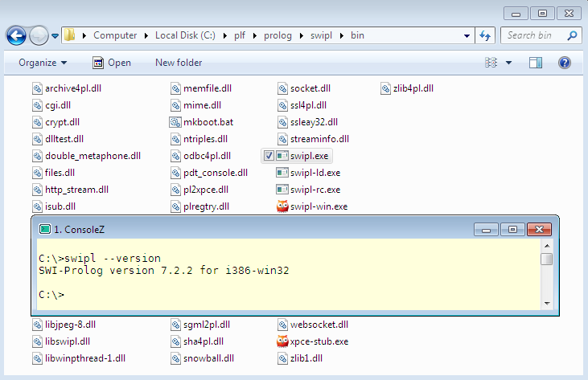Select ntriples.dll file name
This screenshot has height=380, width=588.
205,139
